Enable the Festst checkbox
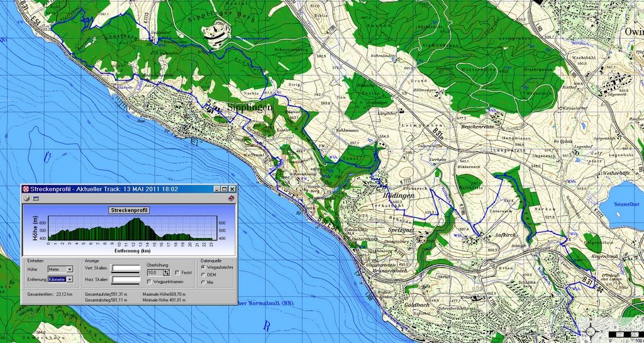 point(178,273)
